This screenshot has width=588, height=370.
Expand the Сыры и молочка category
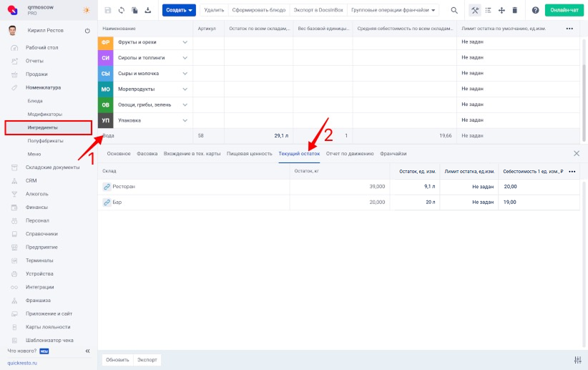[185, 74]
